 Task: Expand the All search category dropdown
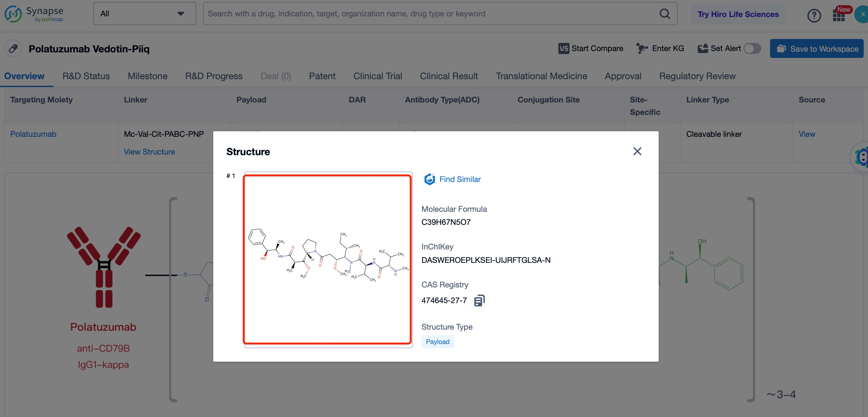coord(144,13)
